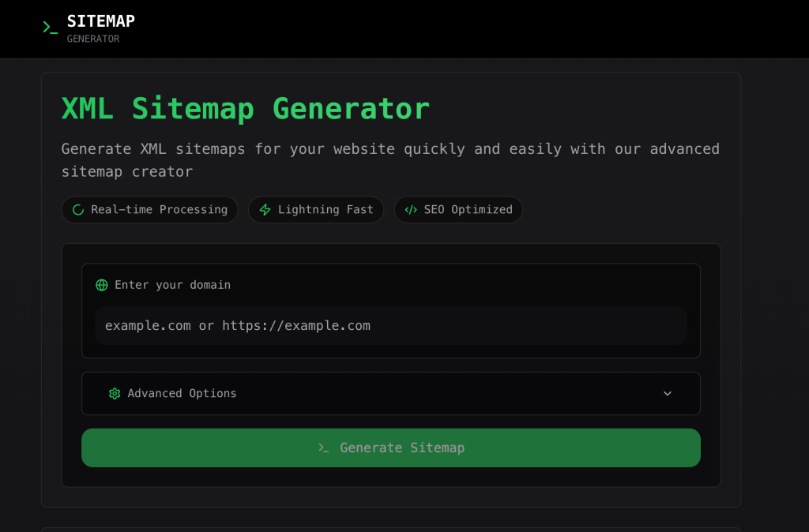
Task: Click the 'Enter your domain' label
Action: pos(172,285)
